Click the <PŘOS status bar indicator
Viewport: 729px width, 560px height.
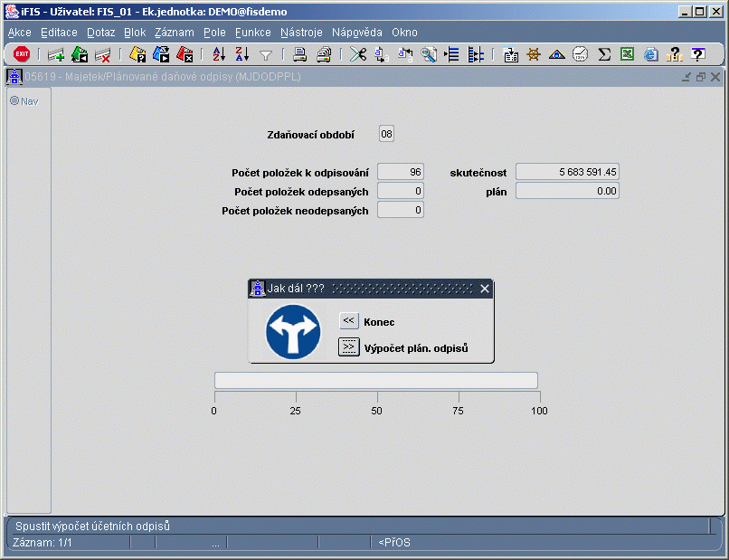tap(394, 543)
